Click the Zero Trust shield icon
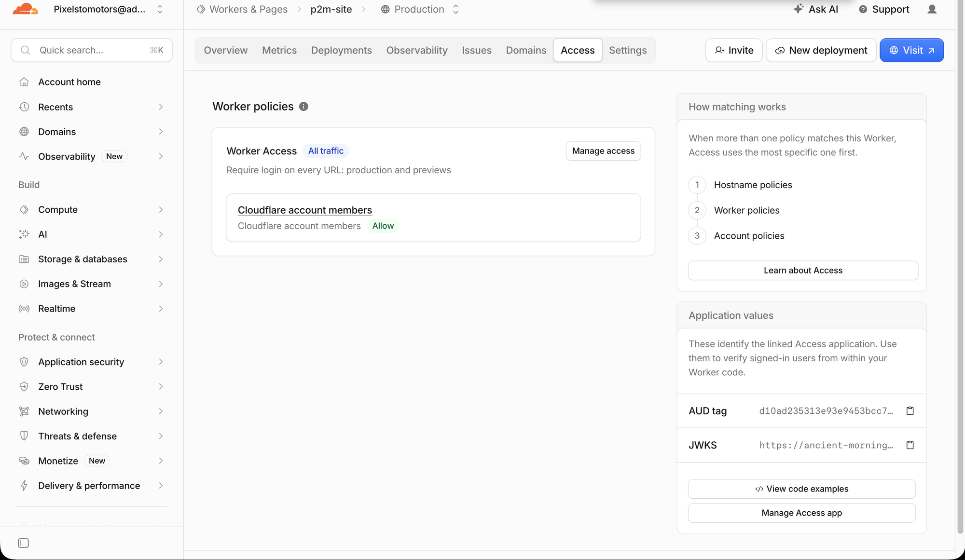The height and width of the screenshot is (560, 965). (x=24, y=387)
